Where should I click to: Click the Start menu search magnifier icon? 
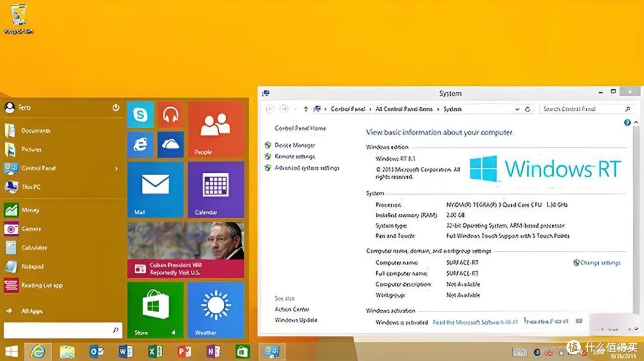tap(116, 330)
